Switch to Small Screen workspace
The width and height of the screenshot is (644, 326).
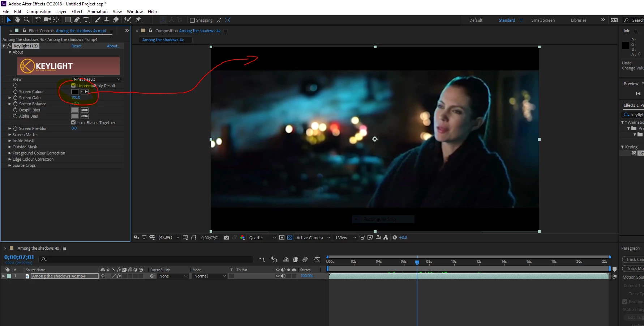tap(543, 20)
